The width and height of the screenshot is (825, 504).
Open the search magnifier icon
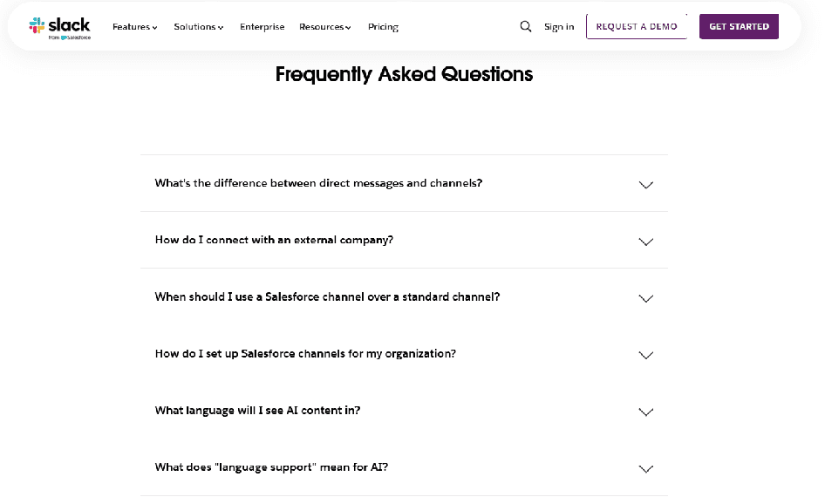tap(525, 26)
